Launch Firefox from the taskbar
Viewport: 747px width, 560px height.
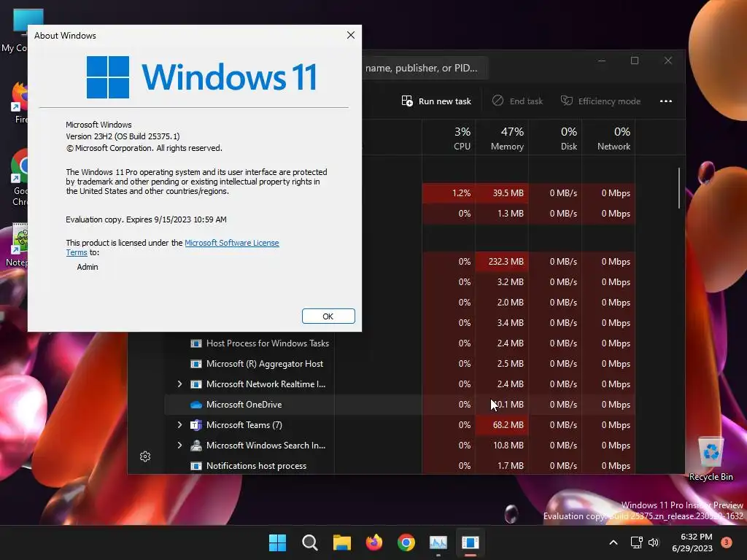point(374,542)
